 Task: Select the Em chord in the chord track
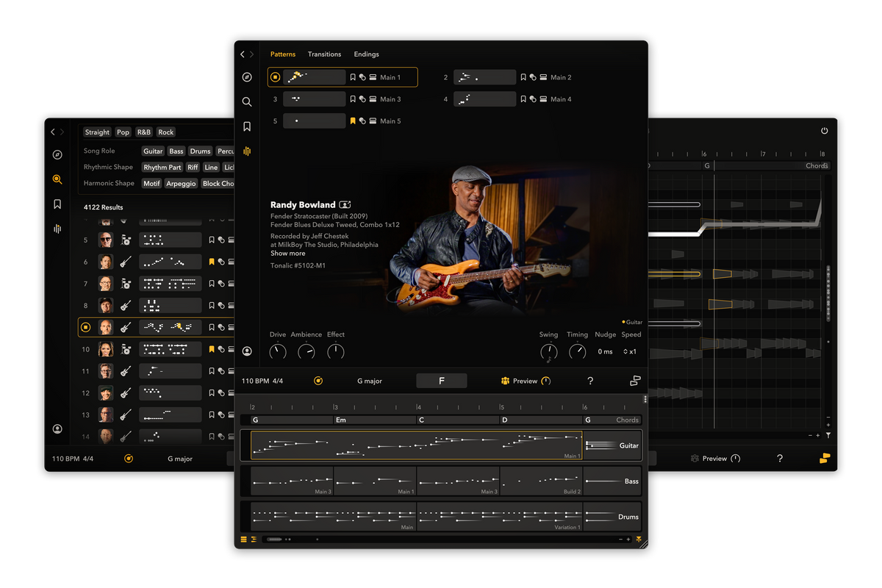coord(375,420)
